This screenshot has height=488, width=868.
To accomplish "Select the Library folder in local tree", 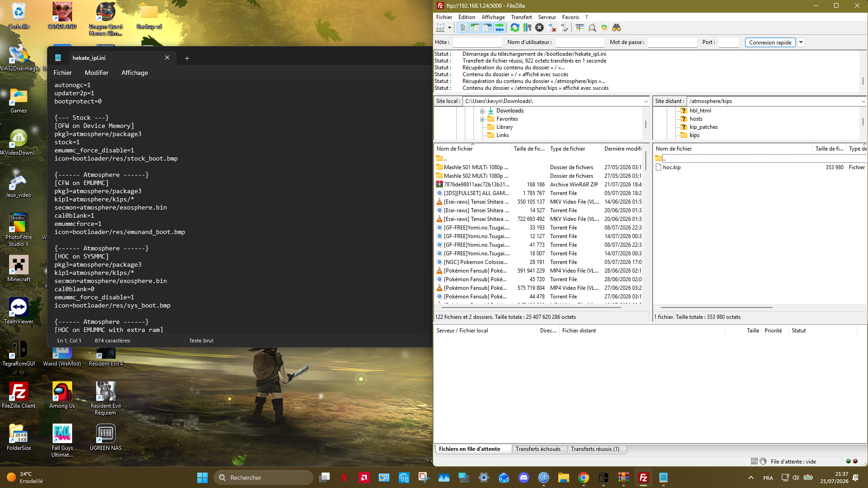I will pyautogui.click(x=504, y=127).
